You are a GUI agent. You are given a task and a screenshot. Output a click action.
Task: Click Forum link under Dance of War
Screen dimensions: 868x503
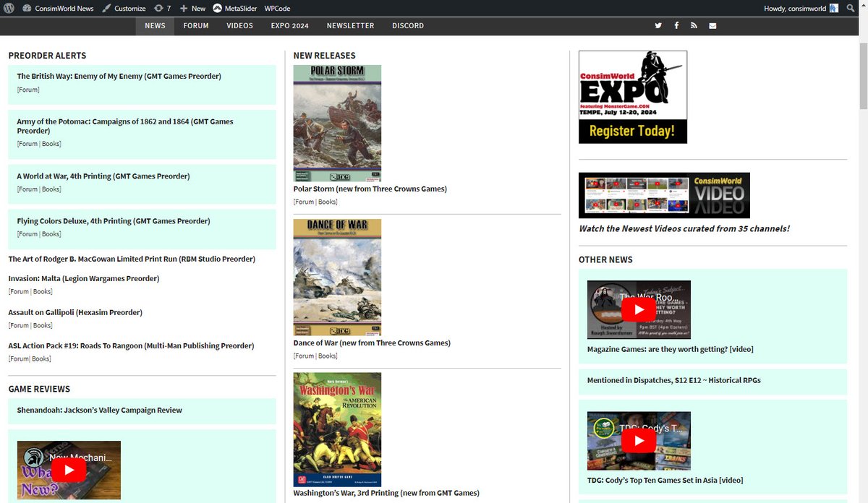click(x=305, y=356)
